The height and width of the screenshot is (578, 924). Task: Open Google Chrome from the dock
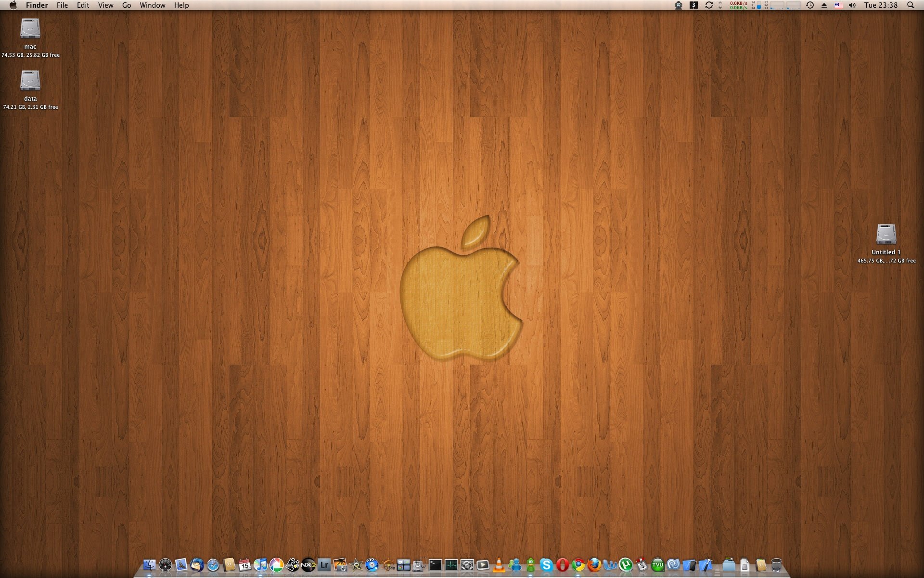click(x=578, y=565)
